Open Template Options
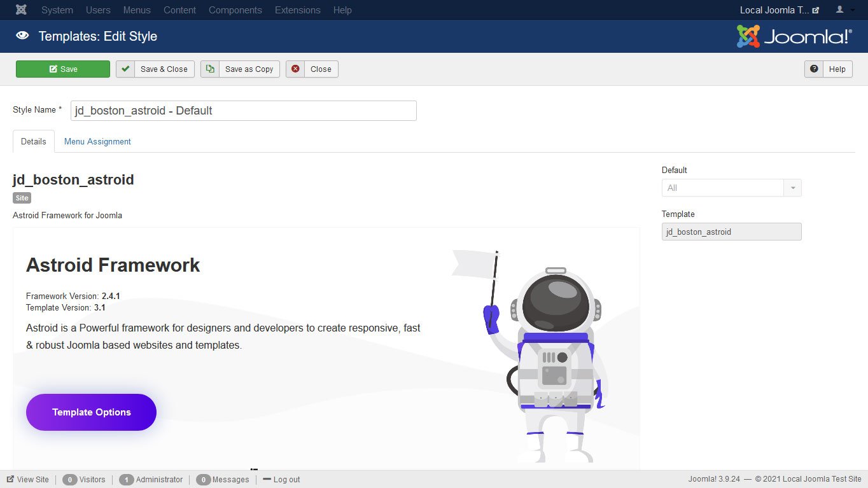The width and height of the screenshot is (868, 488). click(91, 412)
